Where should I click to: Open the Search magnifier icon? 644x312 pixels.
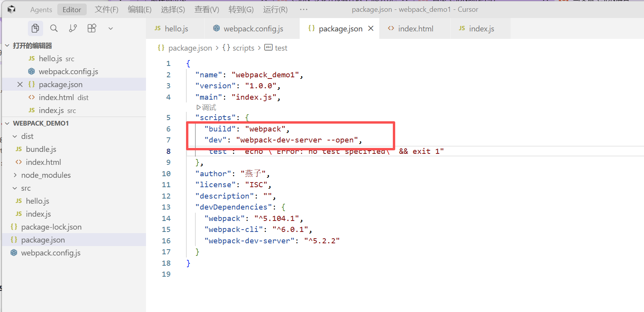[54, 28]
